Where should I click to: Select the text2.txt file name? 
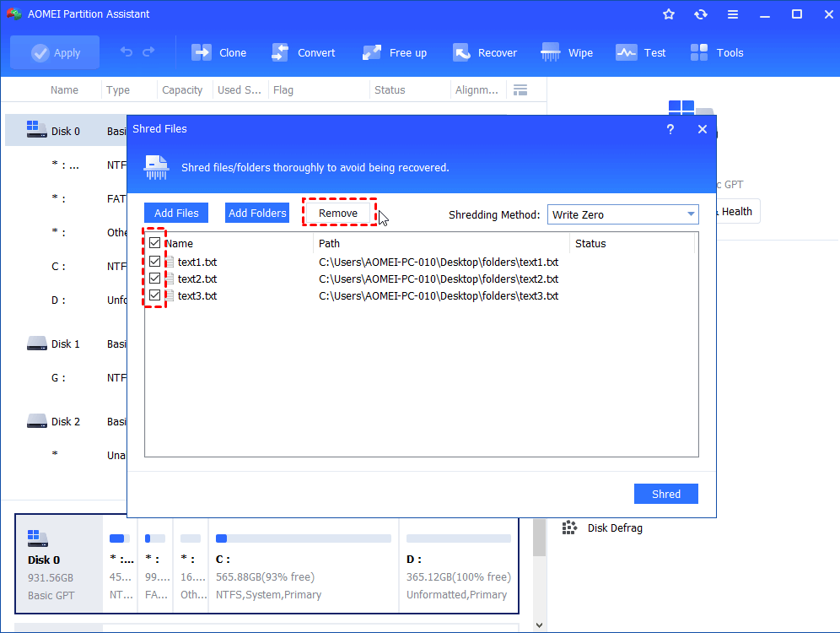[197, 279]
